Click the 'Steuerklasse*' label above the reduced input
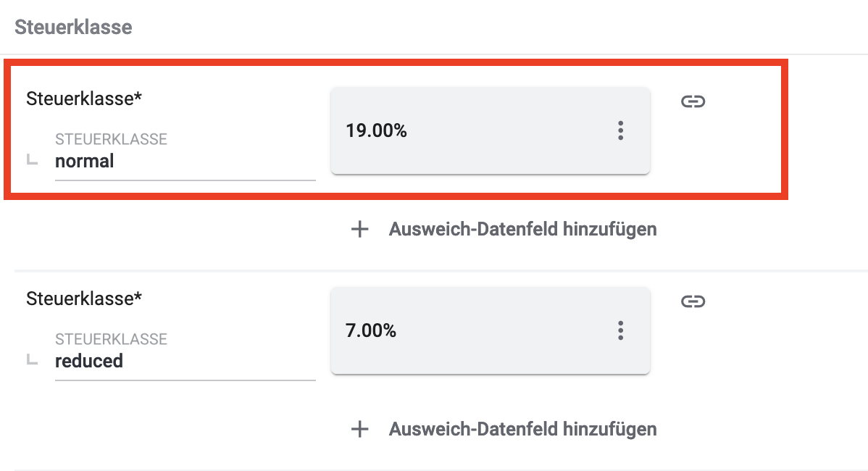 click(84, 299)
